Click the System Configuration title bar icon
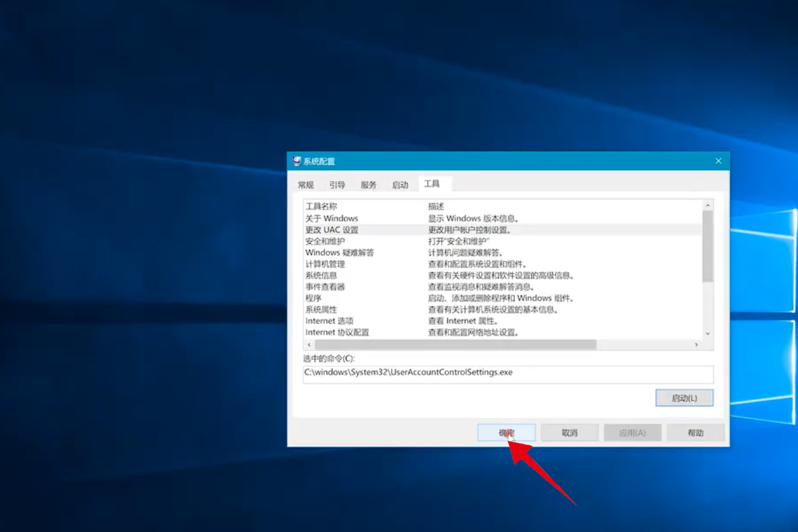Viewport: 798px width, 532px height. 296,161
